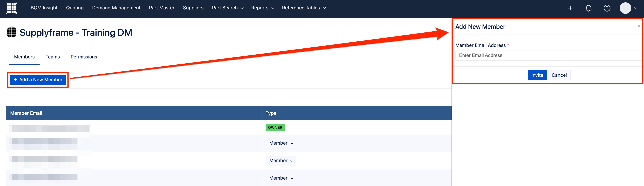Open the first Member type dropdown

coord(281,143)
